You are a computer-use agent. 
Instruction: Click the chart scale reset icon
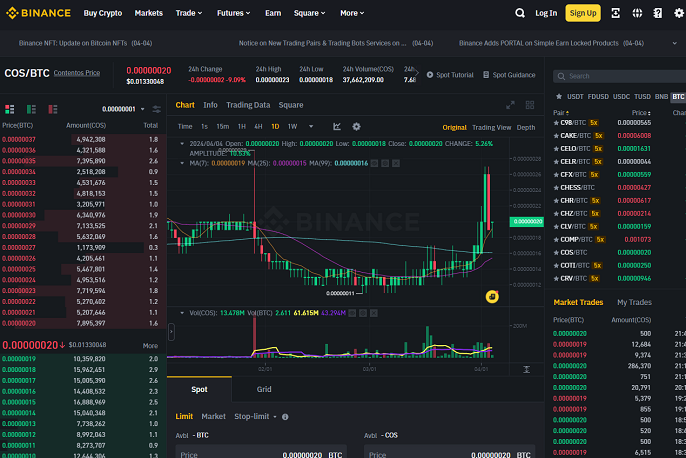[x=527, y=370]
